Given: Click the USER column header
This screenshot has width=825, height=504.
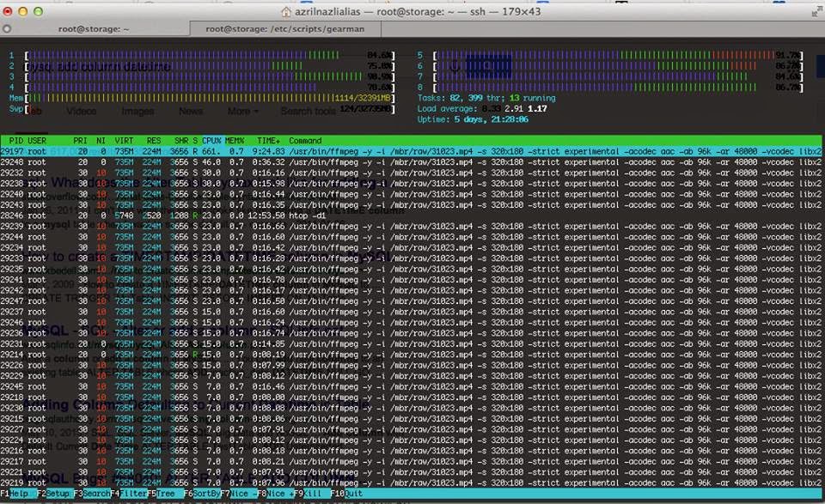Looking at the screenshot, I should [37, 141].
